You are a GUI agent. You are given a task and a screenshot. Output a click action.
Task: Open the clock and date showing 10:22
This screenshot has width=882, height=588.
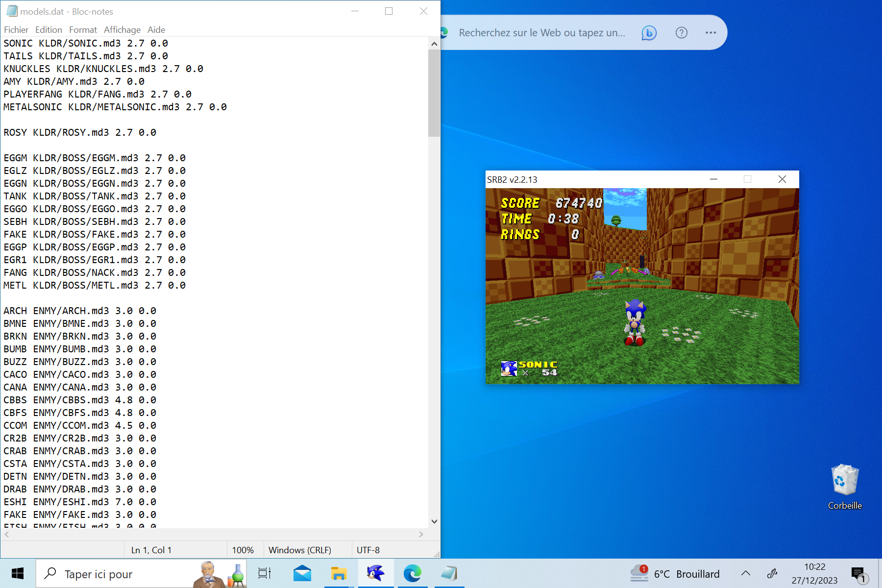tap(815, 573)
